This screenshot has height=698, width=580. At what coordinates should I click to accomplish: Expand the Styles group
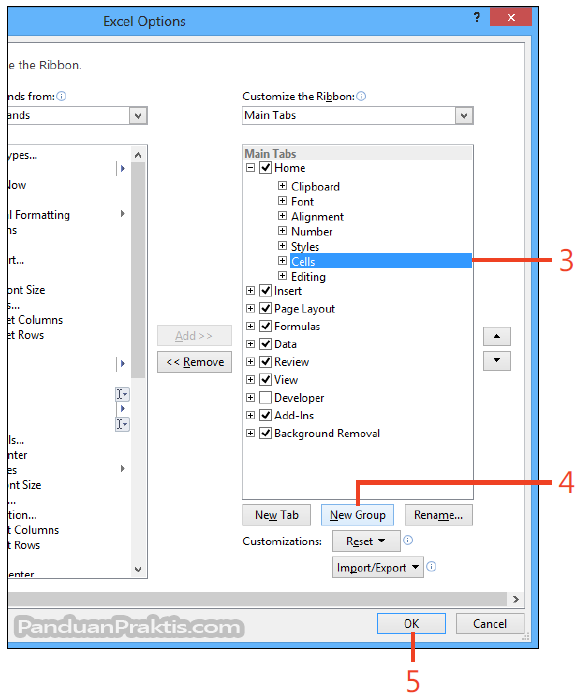coord(282,246)
